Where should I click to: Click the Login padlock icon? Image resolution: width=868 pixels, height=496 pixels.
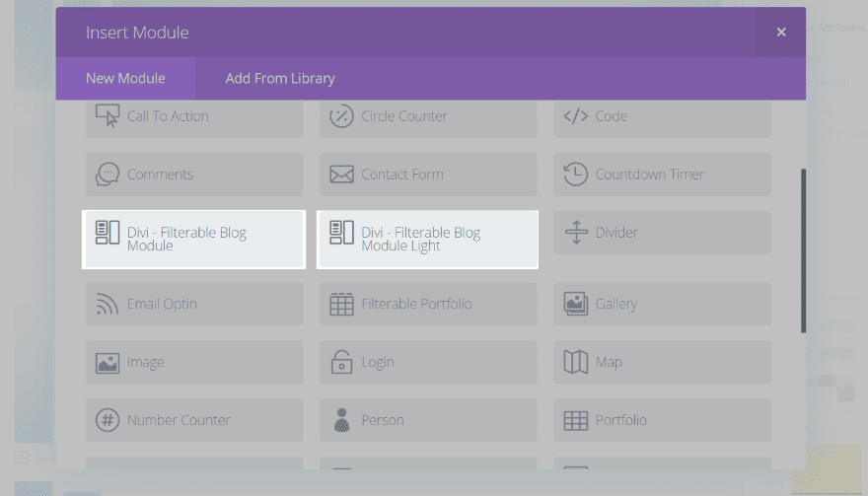(x=341, y=362)
